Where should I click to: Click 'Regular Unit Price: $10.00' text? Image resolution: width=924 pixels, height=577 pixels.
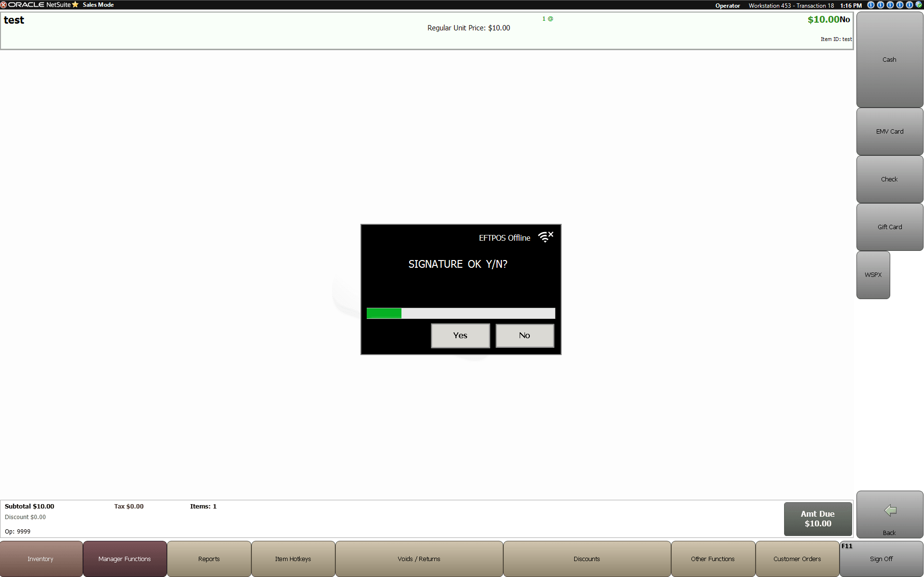469,28
